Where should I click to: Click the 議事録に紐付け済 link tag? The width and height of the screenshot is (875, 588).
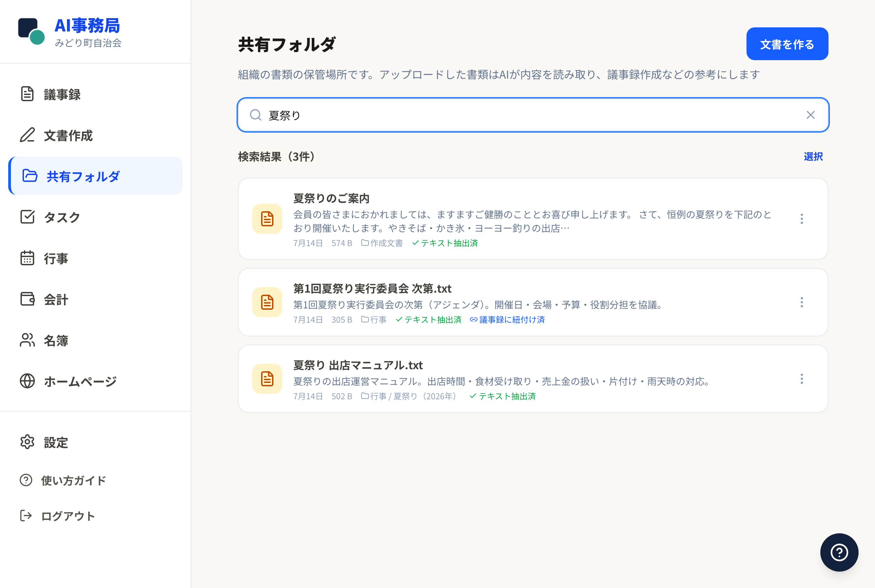(507, 320)
